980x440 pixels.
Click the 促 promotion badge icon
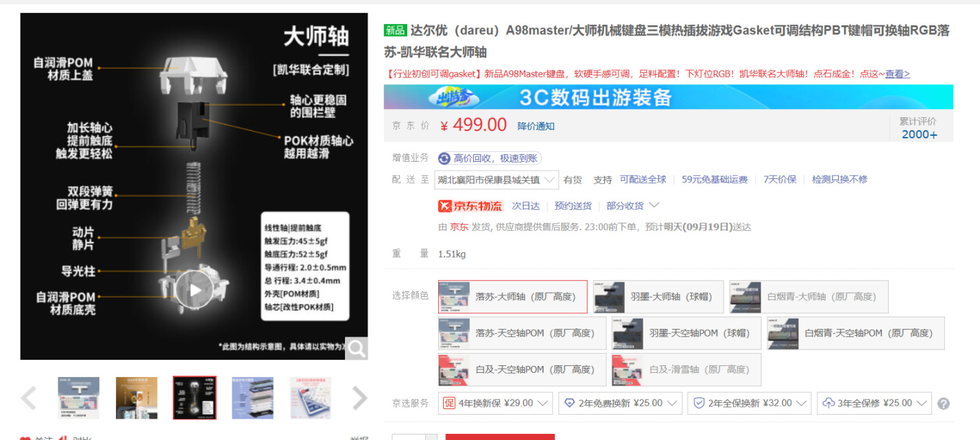[x=449, y=403]
